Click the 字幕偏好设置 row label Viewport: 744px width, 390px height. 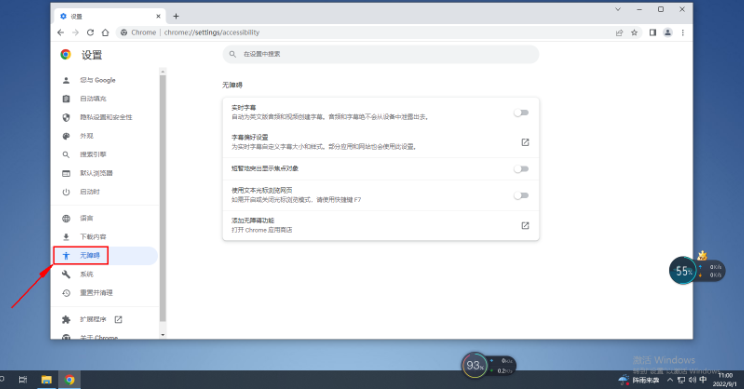(x=250, y=137)
